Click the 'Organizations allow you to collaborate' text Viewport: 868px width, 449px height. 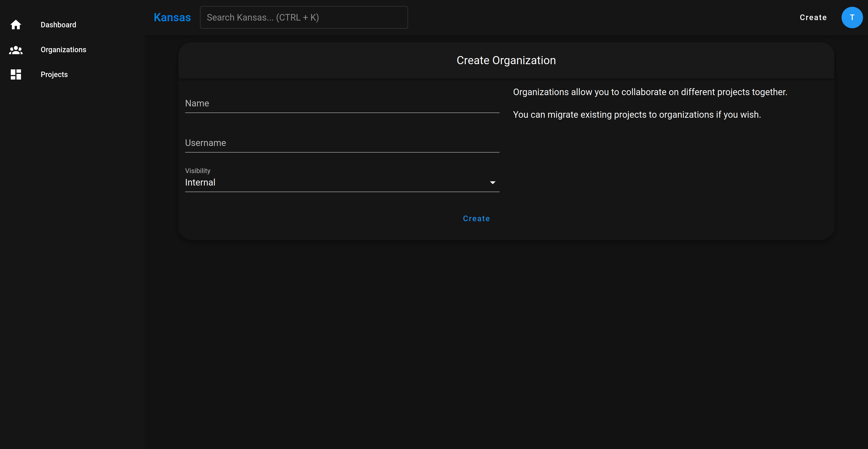click(x=650, y=92)
